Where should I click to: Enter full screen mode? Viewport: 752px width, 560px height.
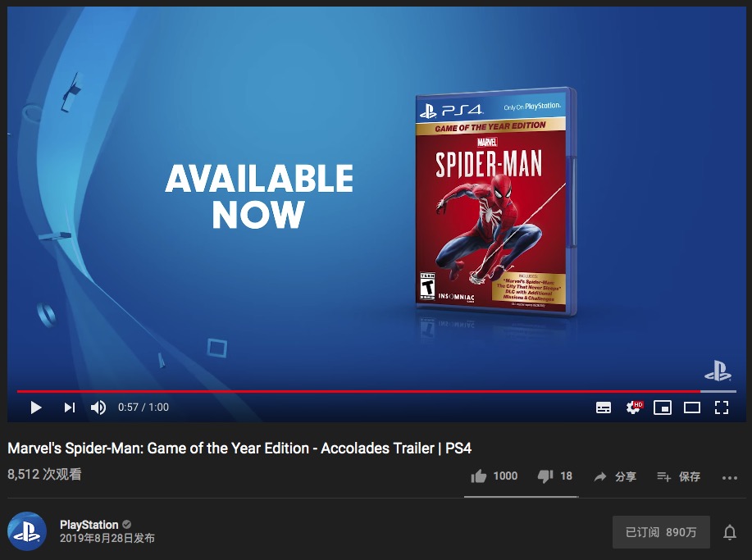tap(722, 408)
